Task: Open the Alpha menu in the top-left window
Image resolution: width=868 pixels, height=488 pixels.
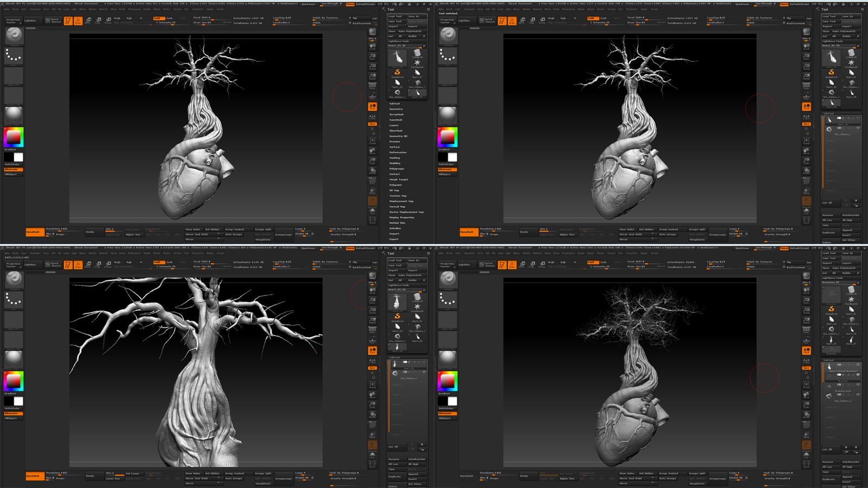Action: click(7, 9)
